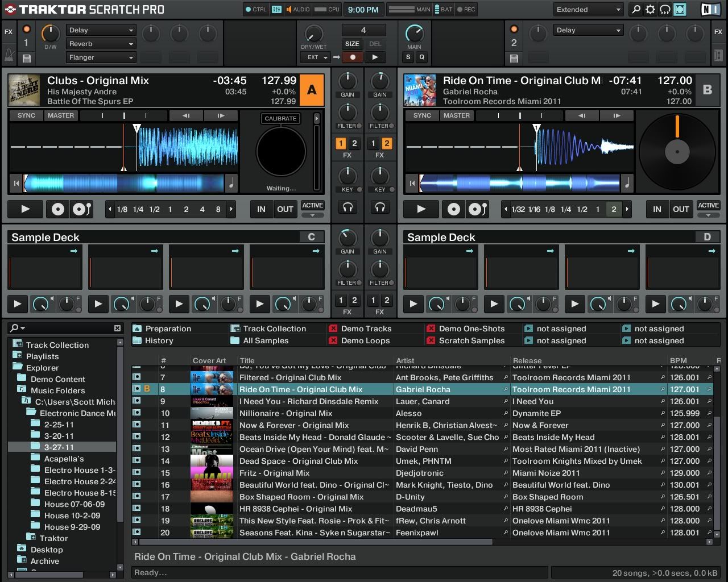728x582 pixels.
Task: Toggle Deck A headphone cue button
Action: (348, 207)
